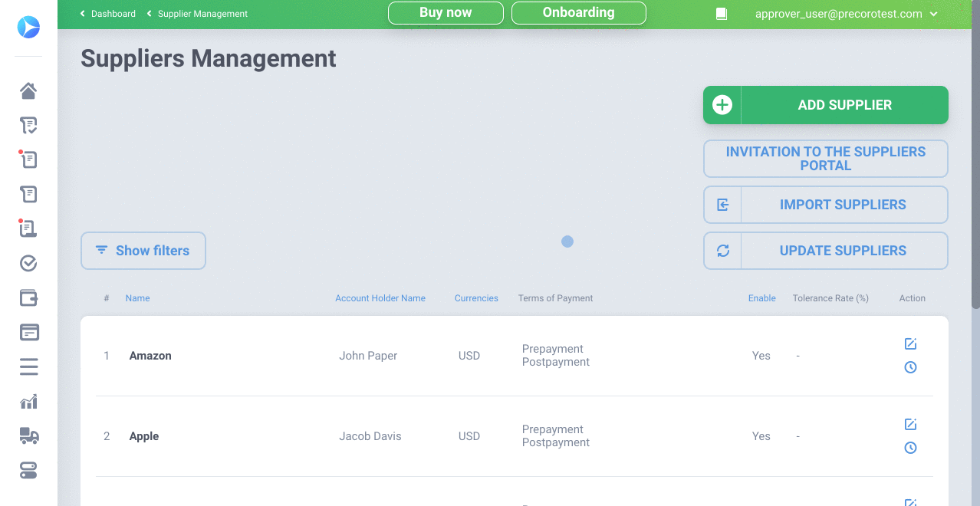
Task: Click IMPORT SUPPLIERS button
Action: coord(826,205)
